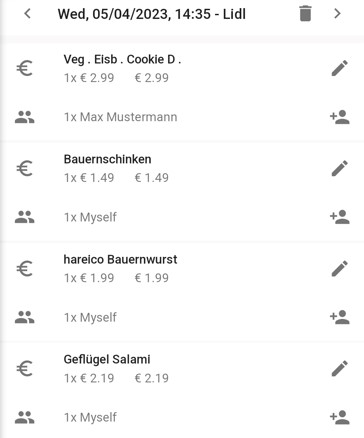Screen dimensions: 364x438
Task: Click the euro icon beside hareico Bauernwurst
Action: coord(24,268)
